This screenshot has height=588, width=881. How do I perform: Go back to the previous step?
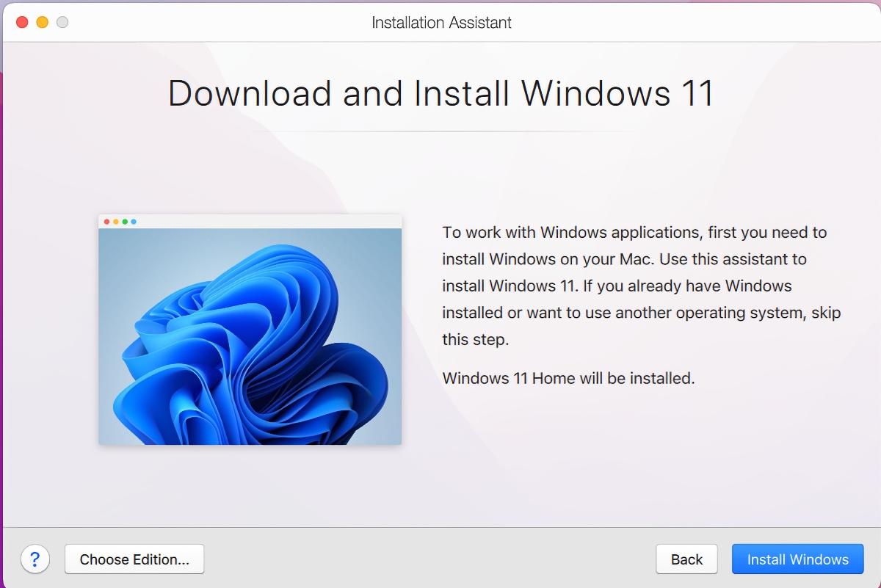point(686,559)
